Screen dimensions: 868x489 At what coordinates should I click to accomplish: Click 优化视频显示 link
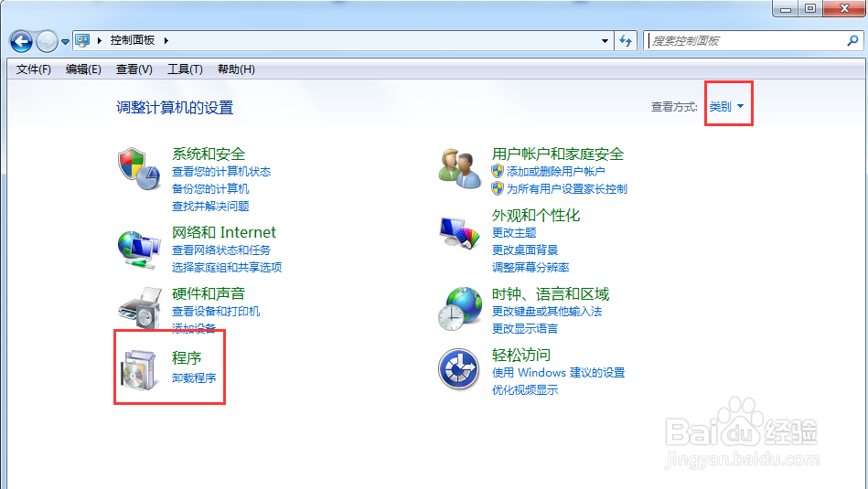click(x=525, y=389)
